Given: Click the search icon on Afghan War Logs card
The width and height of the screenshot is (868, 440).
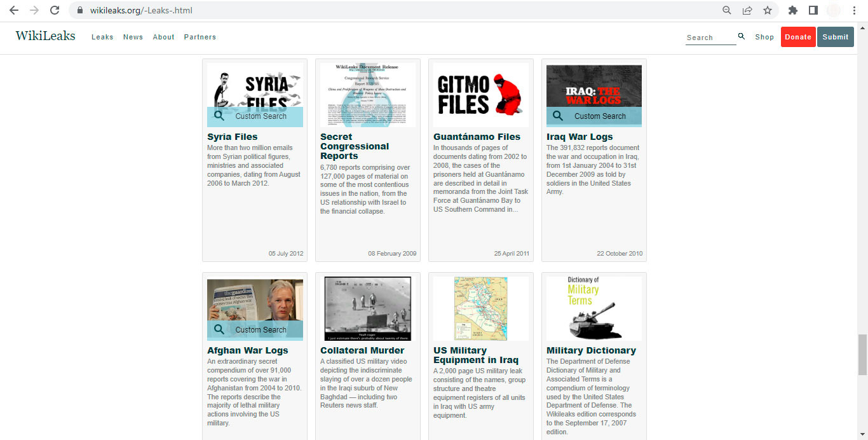Looking at the screenshot, I should tap(219, 329).
